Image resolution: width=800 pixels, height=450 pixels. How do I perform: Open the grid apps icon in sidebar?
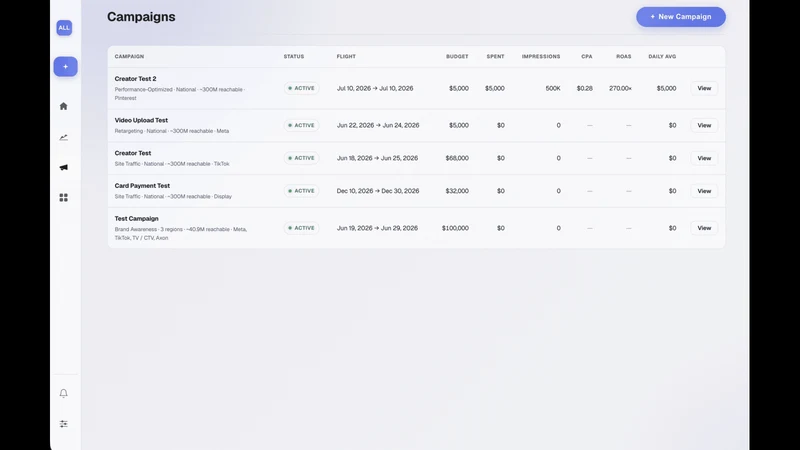click(x=63, y=197)
